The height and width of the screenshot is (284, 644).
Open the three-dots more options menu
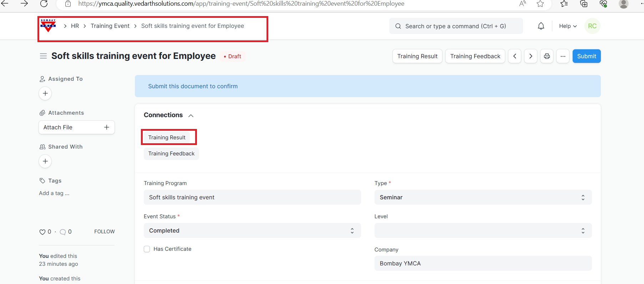click(x=563, y=56)
